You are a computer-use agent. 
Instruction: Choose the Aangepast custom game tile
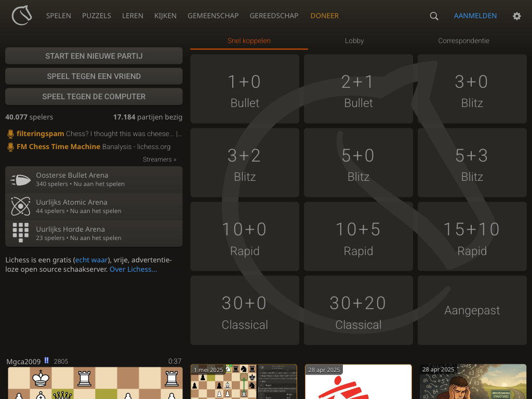[x=472, y=310]
